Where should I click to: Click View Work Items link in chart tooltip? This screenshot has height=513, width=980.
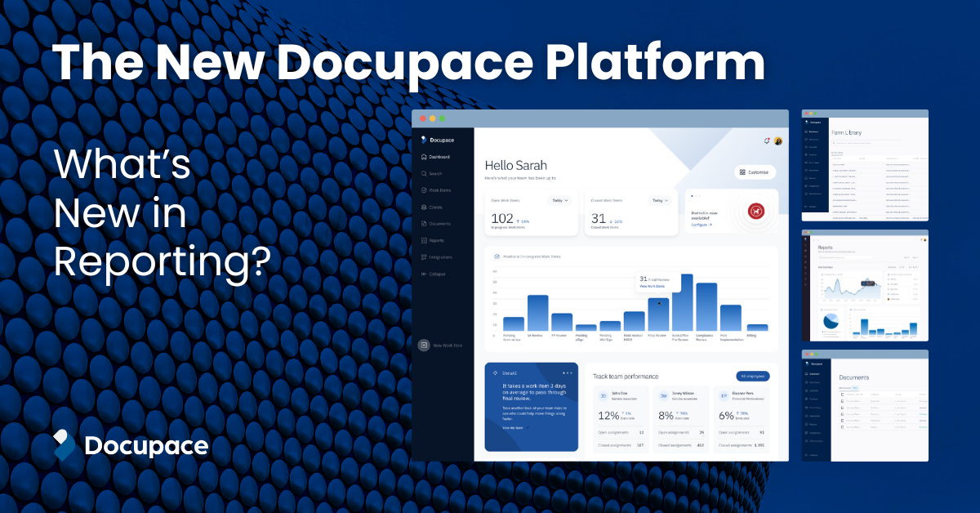click(x=652, y=286)
